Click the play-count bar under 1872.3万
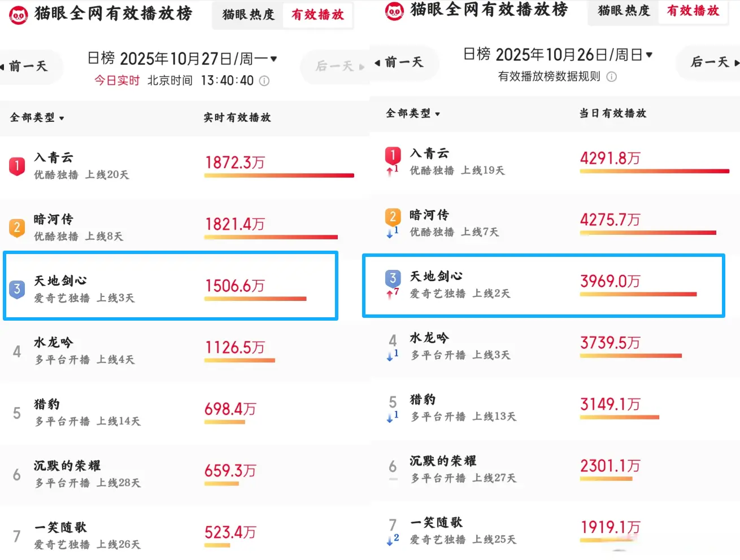 tap(279, 176)
